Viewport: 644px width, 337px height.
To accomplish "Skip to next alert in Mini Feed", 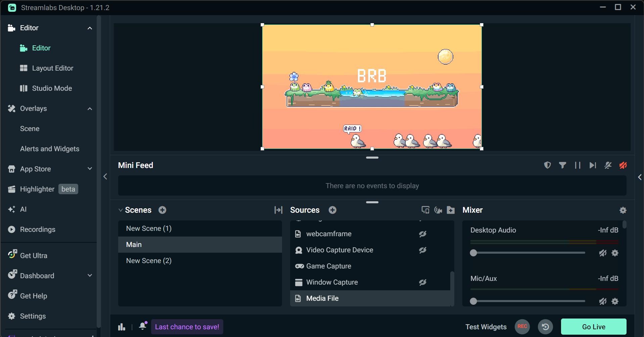I will click(x=593, y=165).
